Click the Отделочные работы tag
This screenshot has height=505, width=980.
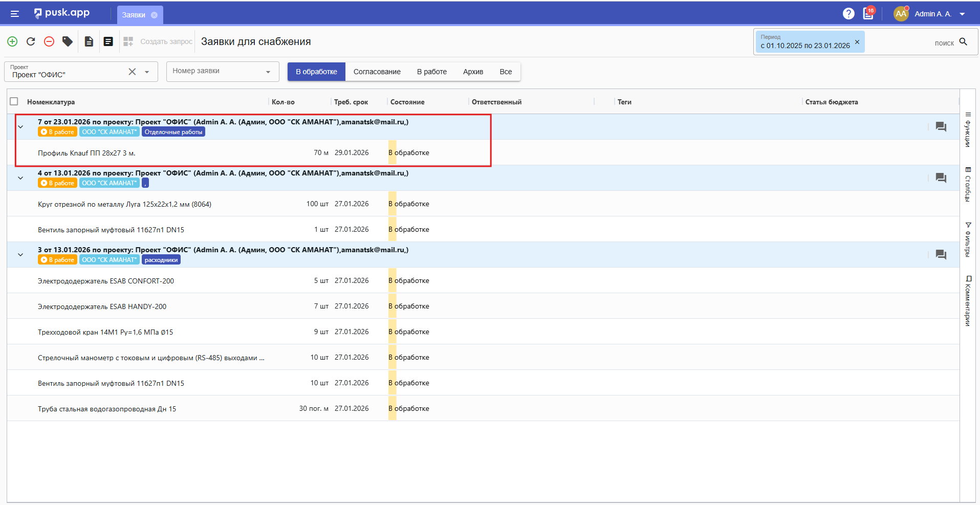tap(173, 132)
